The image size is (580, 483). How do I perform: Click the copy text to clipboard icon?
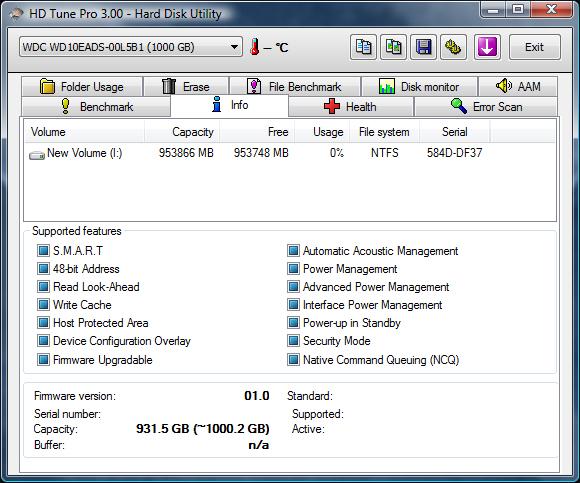[363, 47]
